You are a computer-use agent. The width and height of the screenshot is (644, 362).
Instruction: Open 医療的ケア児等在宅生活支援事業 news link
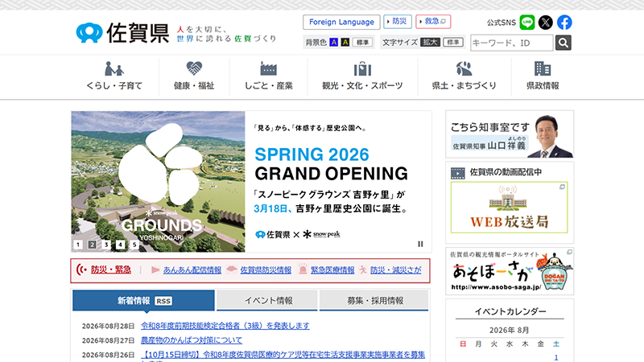tap(283, 355)
